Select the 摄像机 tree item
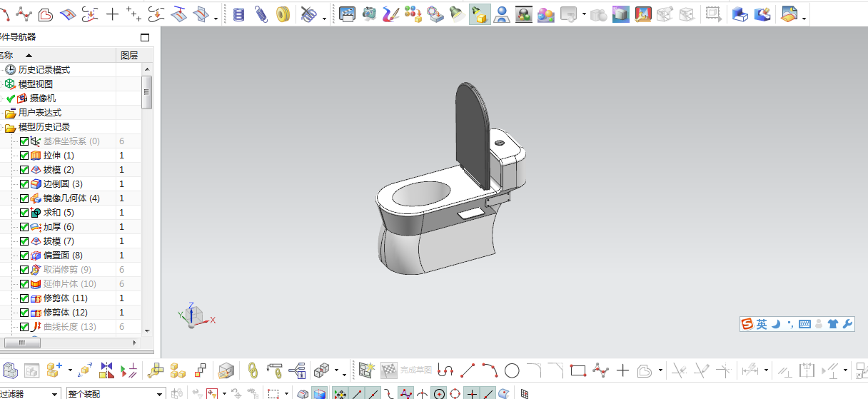Image resolution: width=868 pixels, height=399 pixels. point(42,99)
